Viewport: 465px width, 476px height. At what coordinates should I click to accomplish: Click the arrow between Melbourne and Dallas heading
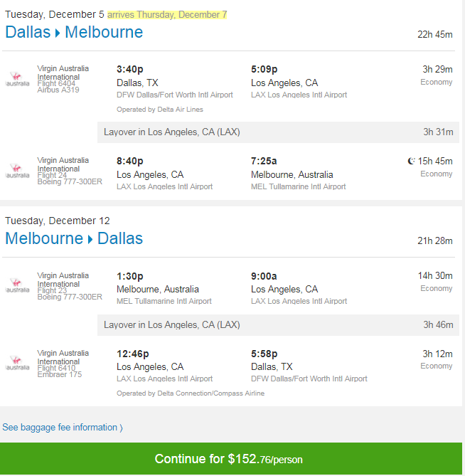[x=90, y=239]
